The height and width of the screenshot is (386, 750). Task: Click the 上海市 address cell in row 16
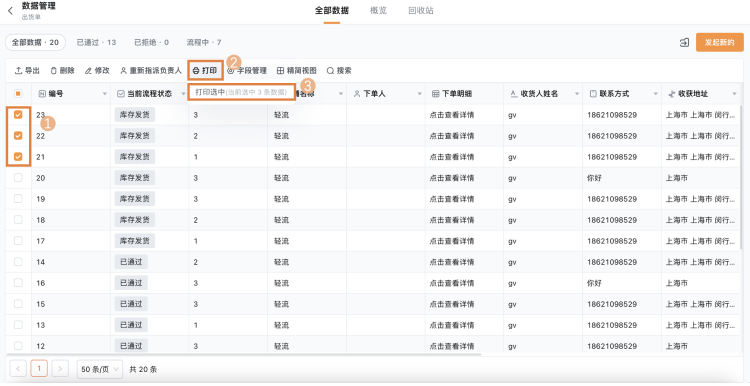pos(677,283)
